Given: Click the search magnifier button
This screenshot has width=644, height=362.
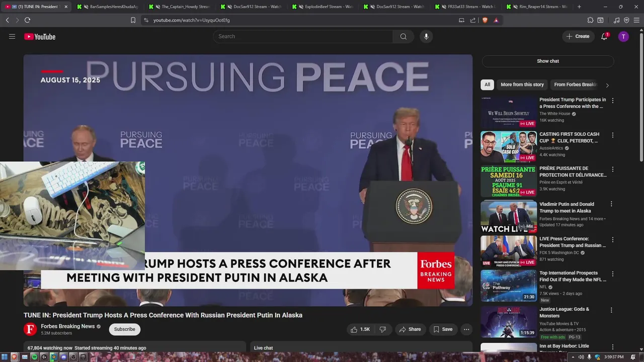Looking at the screenshot, I should [x=404, y=36].
